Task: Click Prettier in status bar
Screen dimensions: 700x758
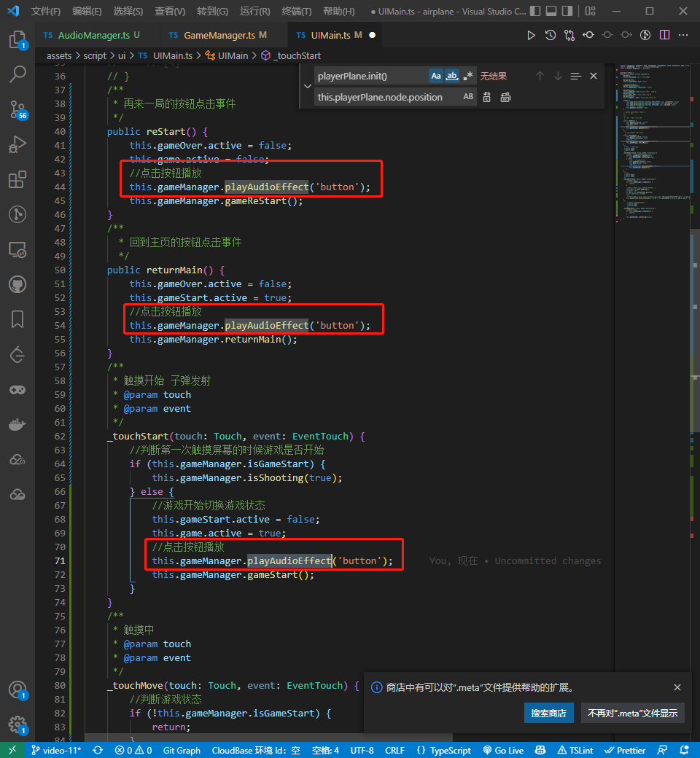Action: point(625,750)
